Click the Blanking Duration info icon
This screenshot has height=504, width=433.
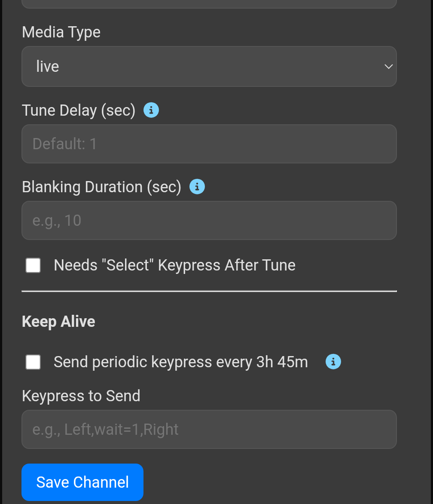click(197, 187)
